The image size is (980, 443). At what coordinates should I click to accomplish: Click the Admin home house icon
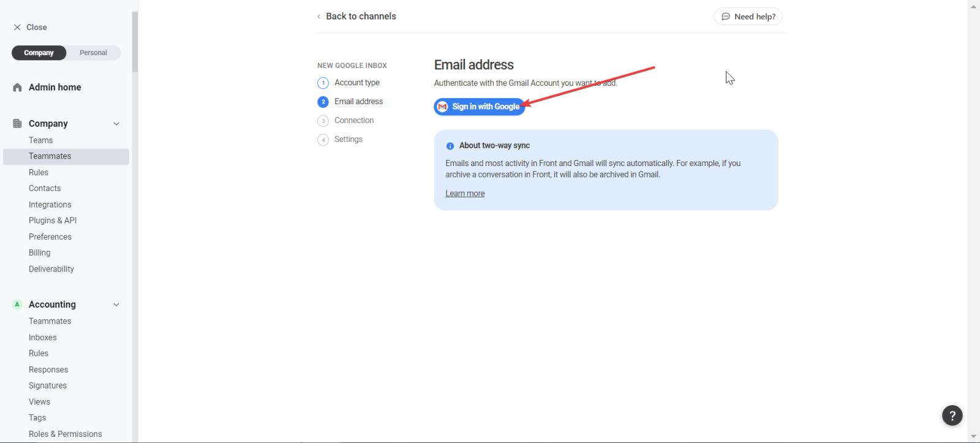point(17,88)
